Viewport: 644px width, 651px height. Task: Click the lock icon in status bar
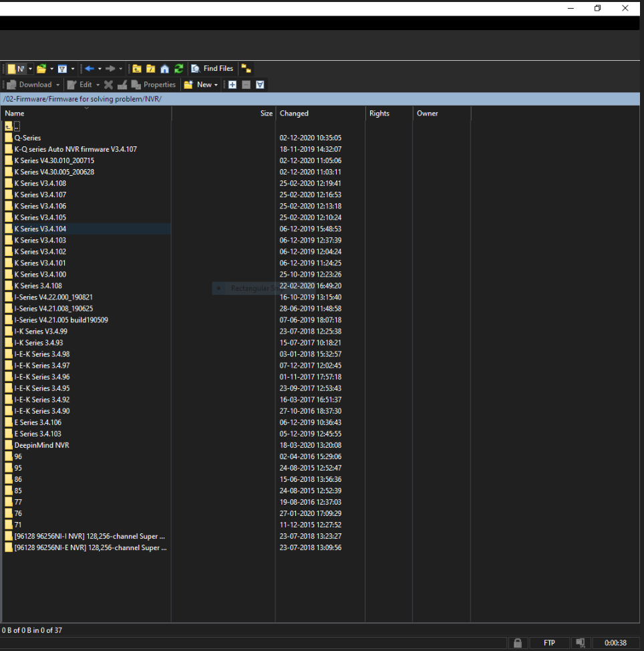pyautogui.click(x=517, y=643)
